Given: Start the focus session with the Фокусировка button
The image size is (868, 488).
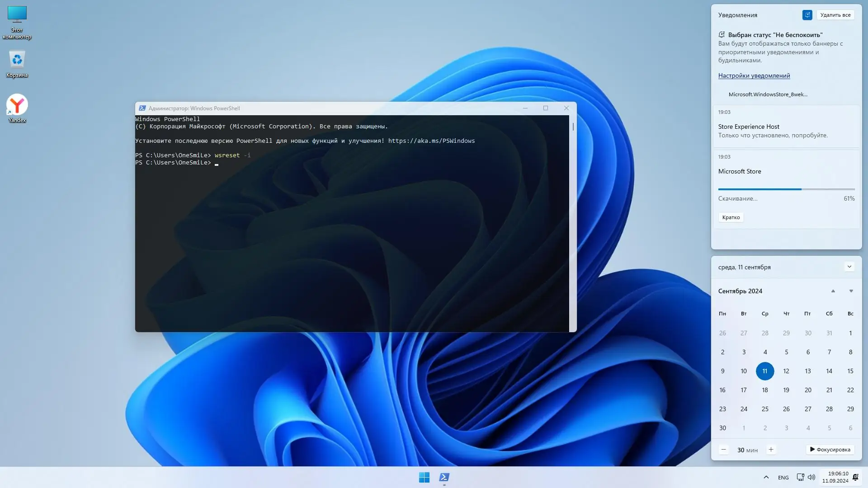Looking at the screenshot, I should click(x=830, y=450).
